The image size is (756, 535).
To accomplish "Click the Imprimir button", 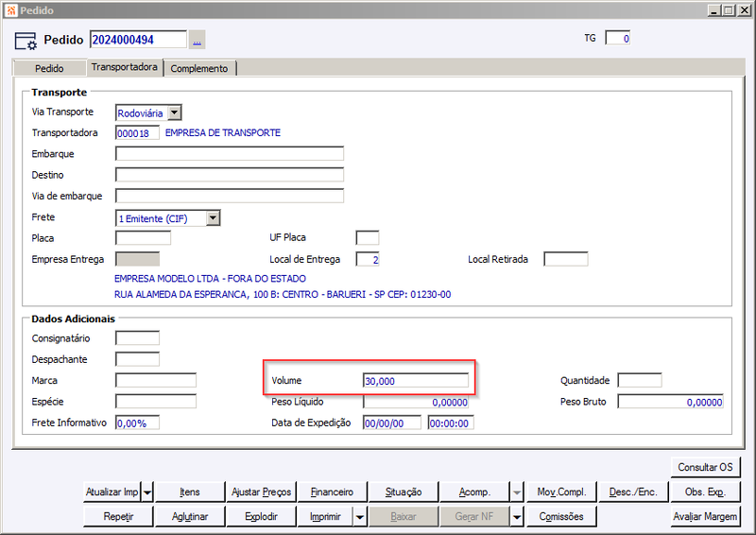I will coord(325,517).
